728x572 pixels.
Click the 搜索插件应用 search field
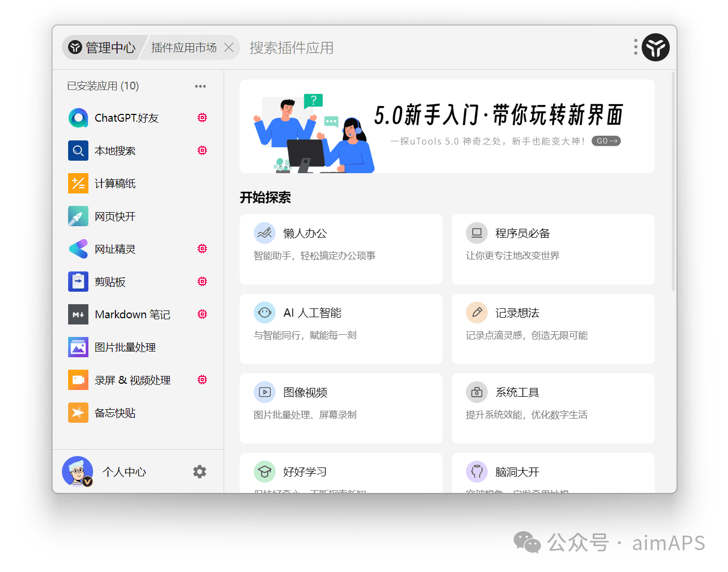364,48
